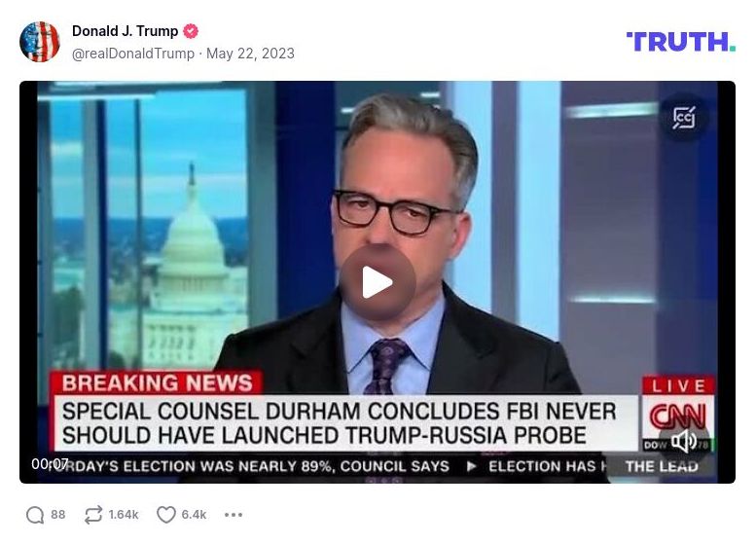This screenshot has height=544, width=756.
Task: Click the Durham headline text in the video
Action: pyautogui.click(x=339, y=423)
